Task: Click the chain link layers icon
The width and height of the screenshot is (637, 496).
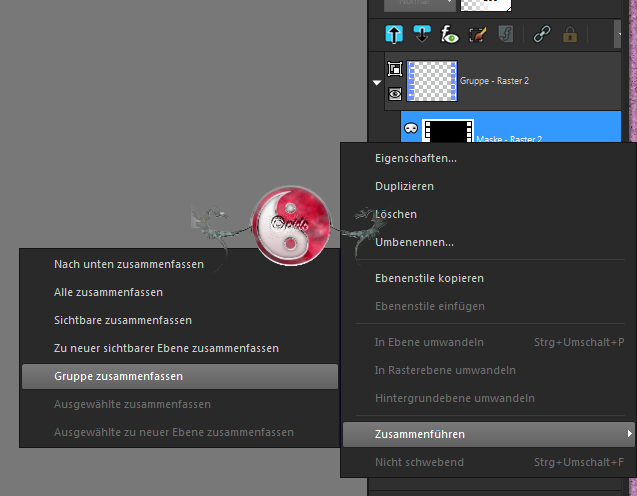Action: (x=544, y=35)
